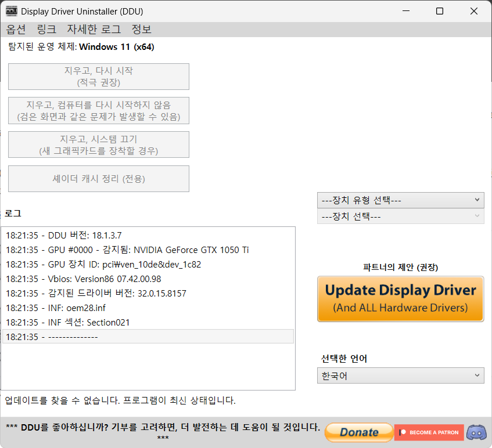Minimize the DDU window
This screenshot has width=492, height=448.
(406, 11)
